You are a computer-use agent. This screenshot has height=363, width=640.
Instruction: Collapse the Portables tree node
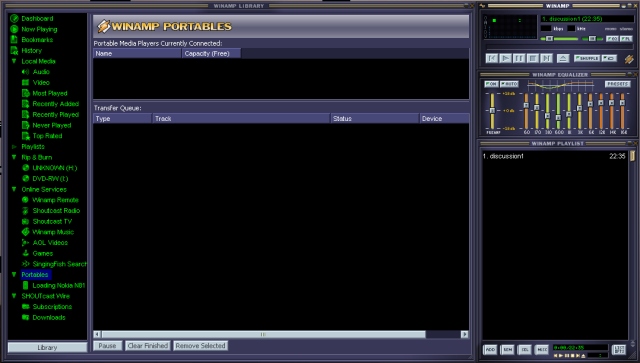14,274
